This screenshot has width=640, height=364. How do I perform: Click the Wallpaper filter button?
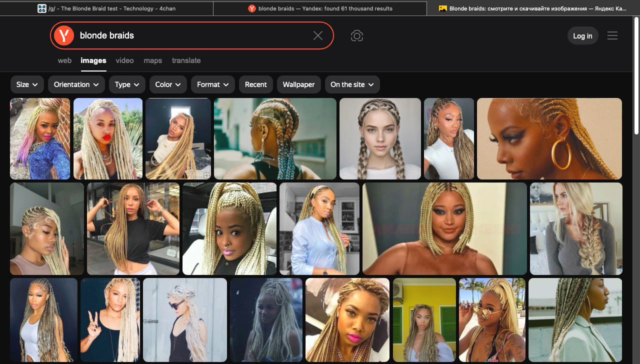point(298,84)
